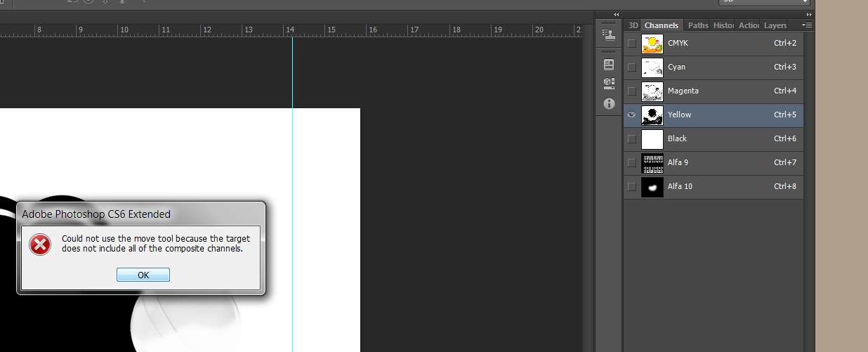Click the Ctrl+8 shortcut label
868x352 pixels.
click(x=785, y=187)
